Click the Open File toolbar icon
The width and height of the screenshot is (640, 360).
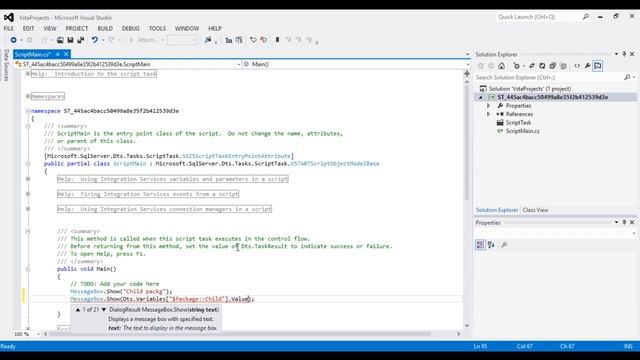[x=60, y=40]
